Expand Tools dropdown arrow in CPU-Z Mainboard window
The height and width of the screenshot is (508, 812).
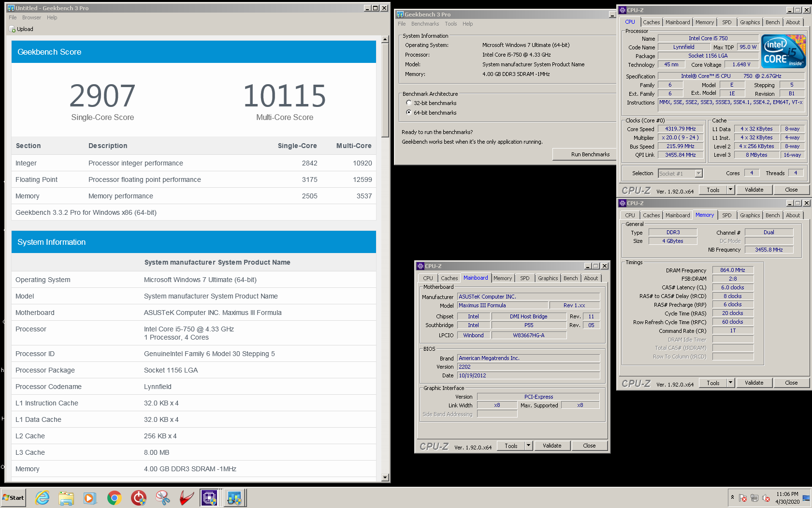click(x=528, y=446)
